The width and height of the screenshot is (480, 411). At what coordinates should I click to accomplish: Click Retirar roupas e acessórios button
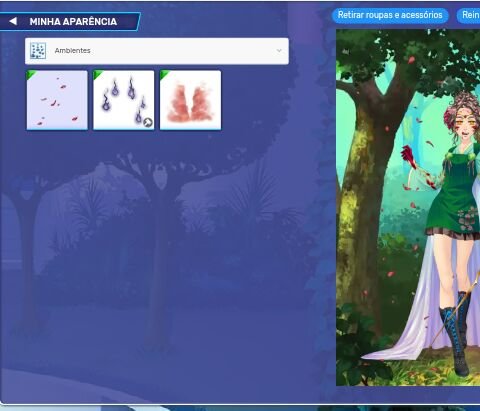[390, 15]
